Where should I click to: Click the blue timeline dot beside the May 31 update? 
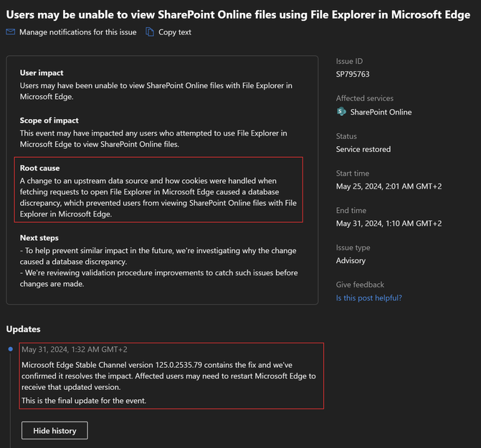click(x=11, y=349)
